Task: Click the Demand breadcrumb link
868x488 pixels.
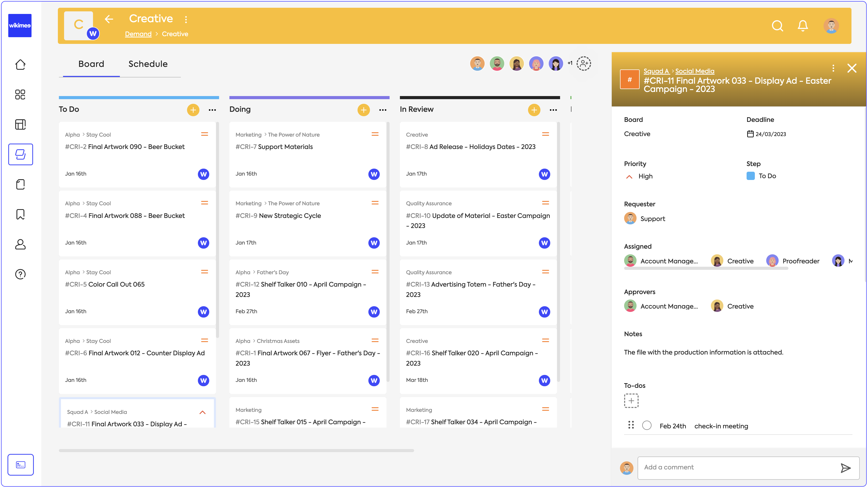Action: point(138,34)
